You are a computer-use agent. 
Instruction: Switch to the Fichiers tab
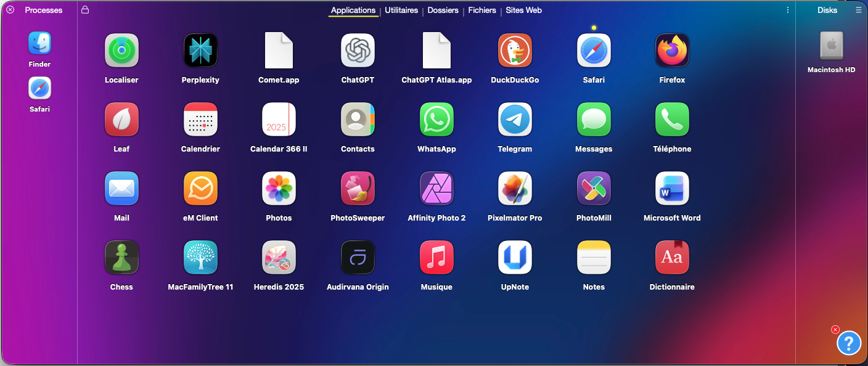coord(482,10)
